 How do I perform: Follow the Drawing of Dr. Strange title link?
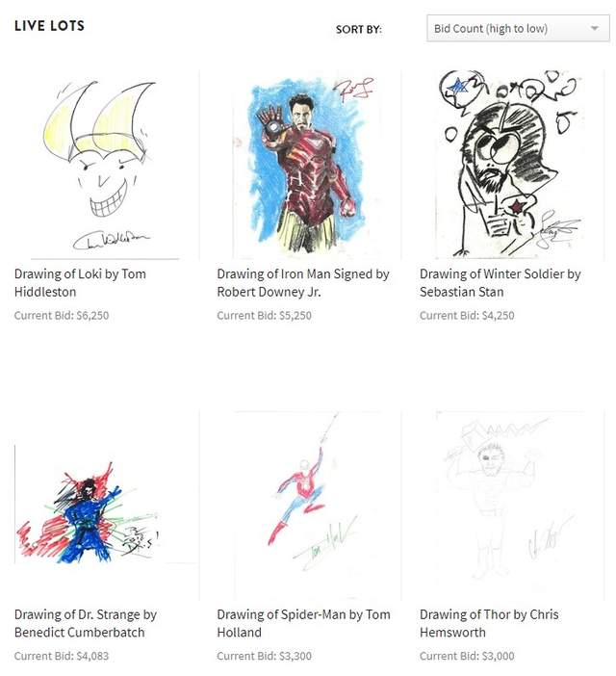tap(86, 623)
